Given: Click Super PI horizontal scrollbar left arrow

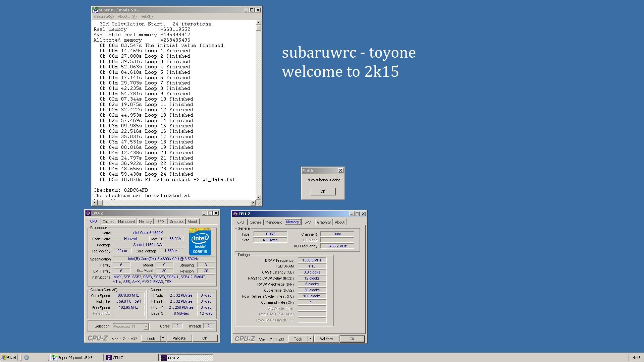Looking at the screenshot, I should (x=95, y=202).
